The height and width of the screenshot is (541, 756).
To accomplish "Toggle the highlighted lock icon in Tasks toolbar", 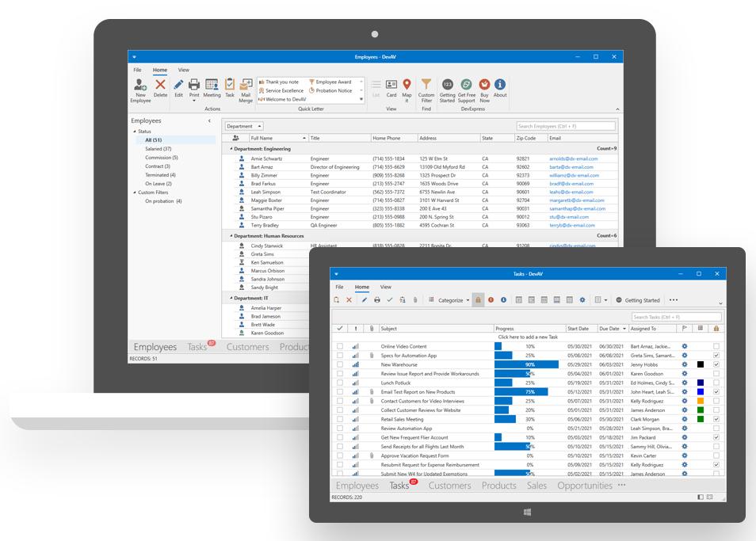I will [478, 299].
